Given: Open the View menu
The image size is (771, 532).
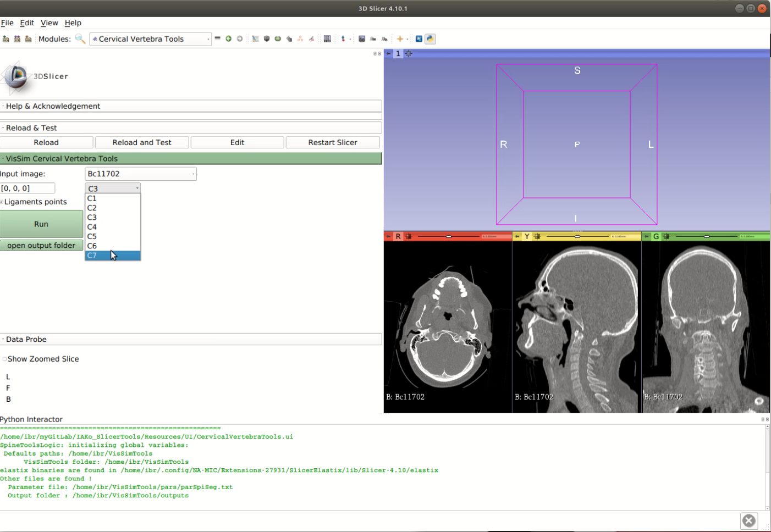Looking at the screenshot, I should (49, 23).
